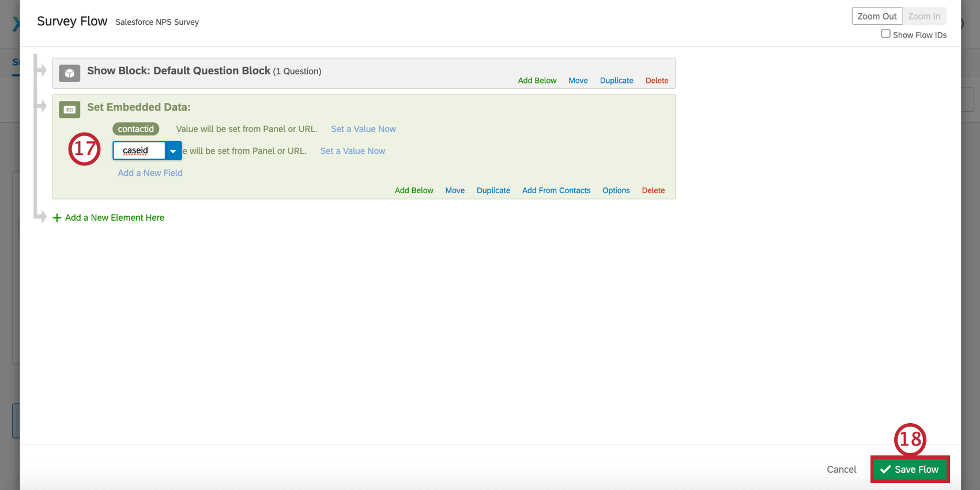980x490 pixels.
Task: Click the Show Block cube icon
Action: [x=70, y=73]
